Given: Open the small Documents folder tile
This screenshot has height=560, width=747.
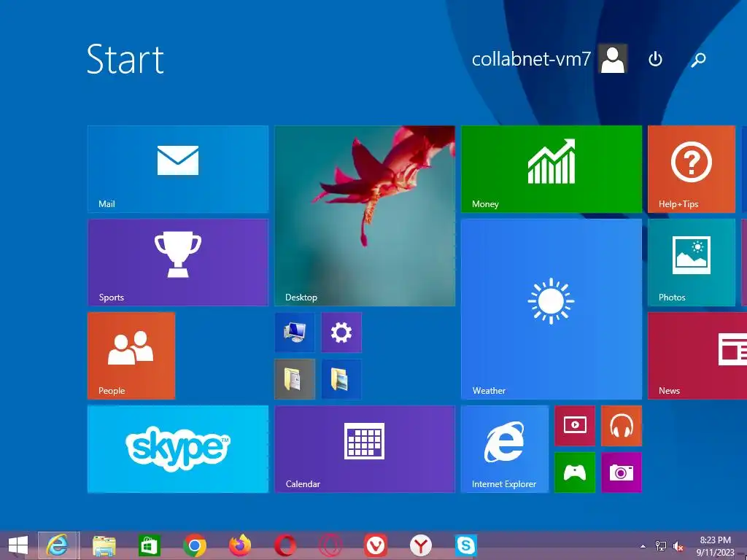Looking at the screenshot, I should [295, 379].
